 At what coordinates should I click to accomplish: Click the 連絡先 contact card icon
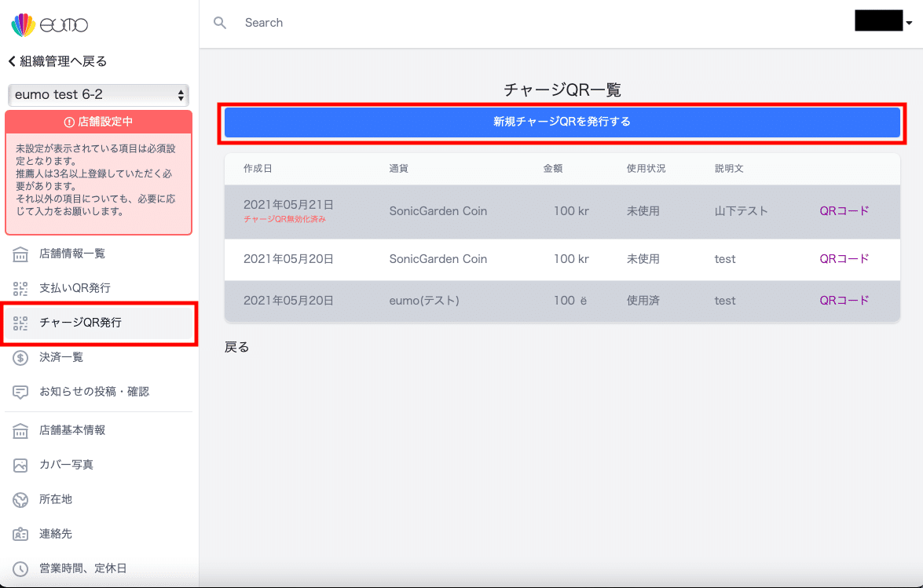pyautogui.click(x=20, y=534)
